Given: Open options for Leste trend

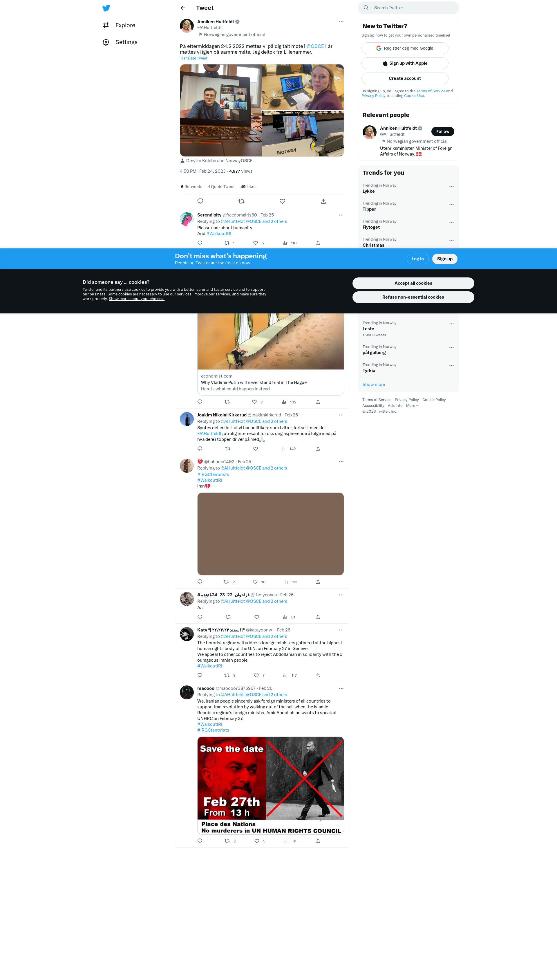Looking at the screenshot, I should click(x=451, y=324).
